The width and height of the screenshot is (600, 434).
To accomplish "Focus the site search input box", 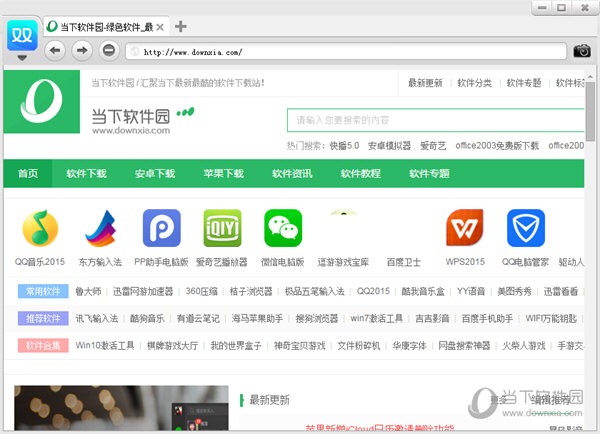I will coord(435,120).
